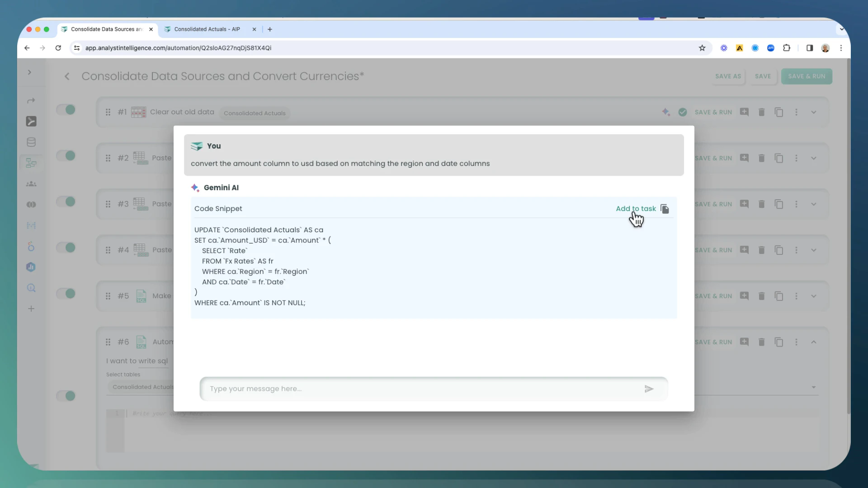Click the SAVE AS button in the header
The image size is (868, 488).
click(728, 76)
